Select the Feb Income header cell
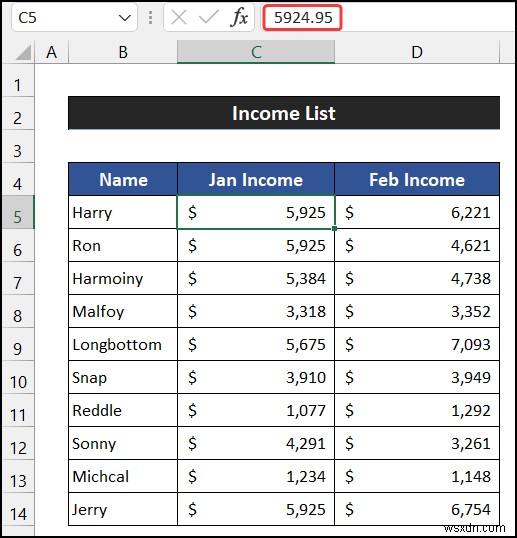 (x=417, y=179)
